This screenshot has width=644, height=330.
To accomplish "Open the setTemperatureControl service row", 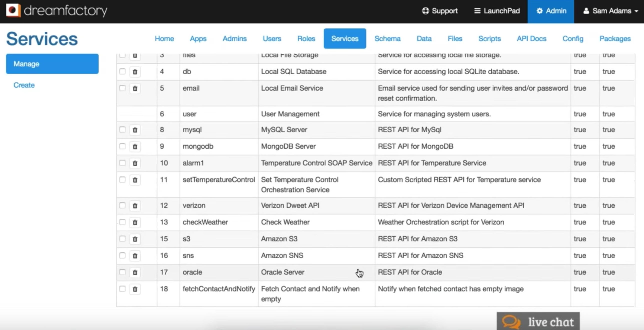I will click(219, 180).
